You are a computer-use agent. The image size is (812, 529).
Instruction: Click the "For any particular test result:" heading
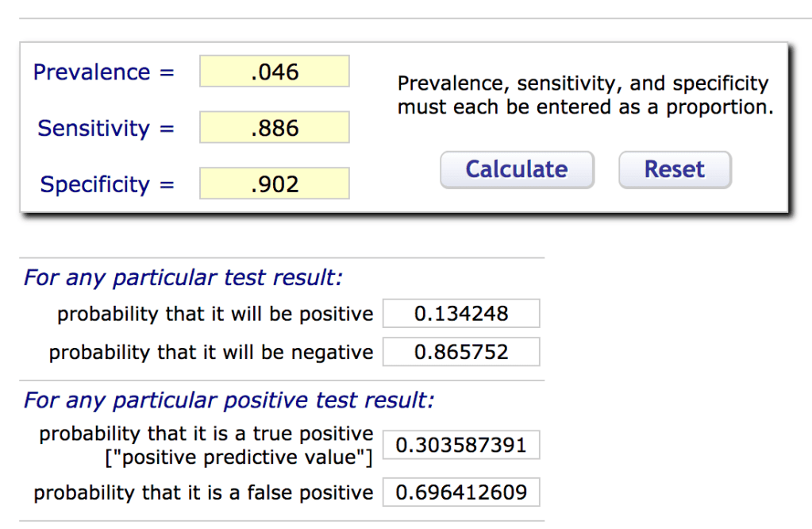click(183, 278)
